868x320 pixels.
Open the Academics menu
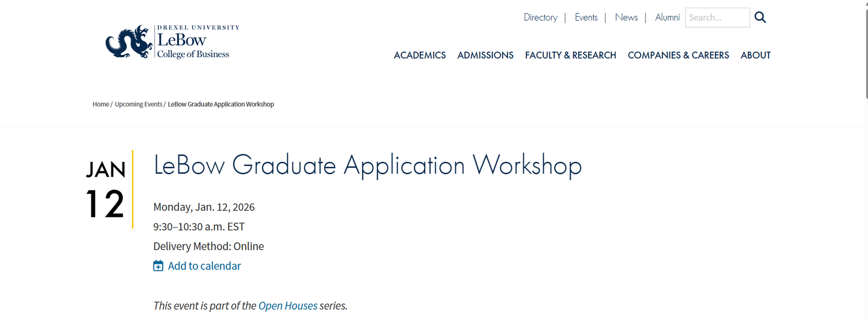tap(419, 55)
